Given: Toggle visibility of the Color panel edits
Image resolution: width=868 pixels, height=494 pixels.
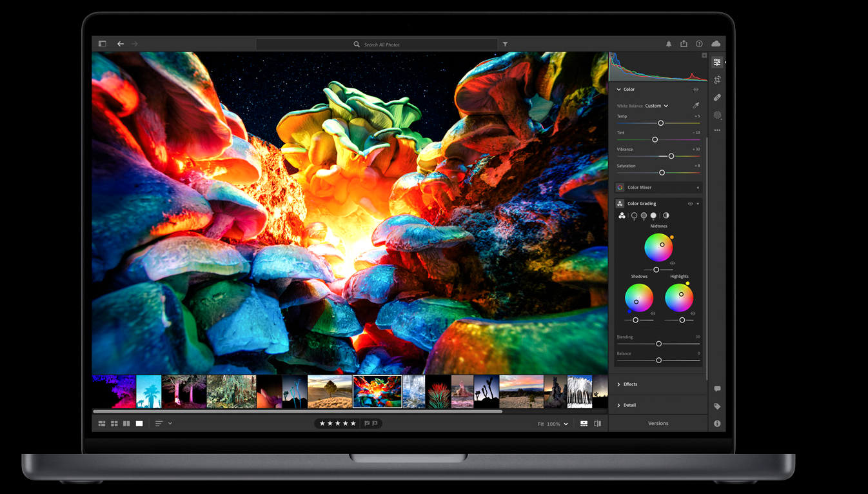Looking at the screenshot, I should pyautogui.click(x=696, y=90).
